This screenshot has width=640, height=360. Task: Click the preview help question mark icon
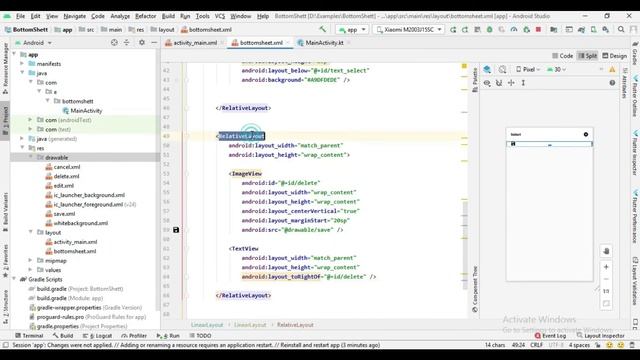(x=612, y=83)
